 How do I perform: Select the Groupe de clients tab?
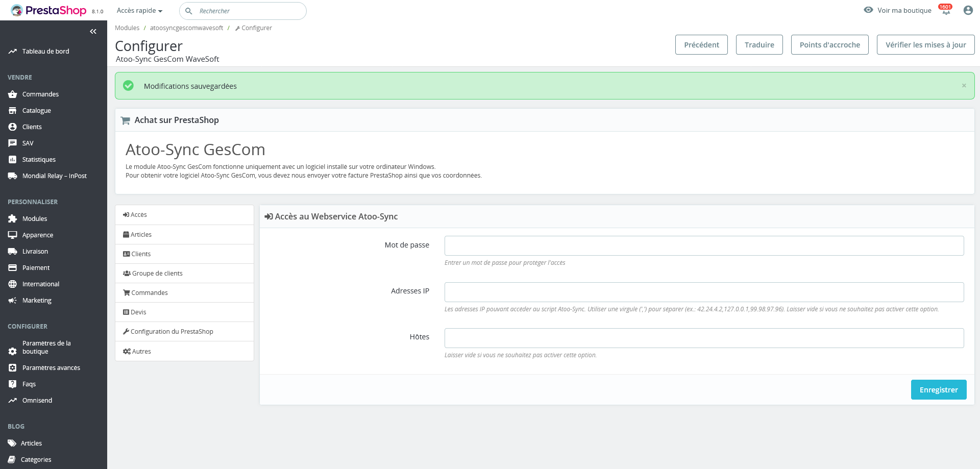(x=184, y=274)
